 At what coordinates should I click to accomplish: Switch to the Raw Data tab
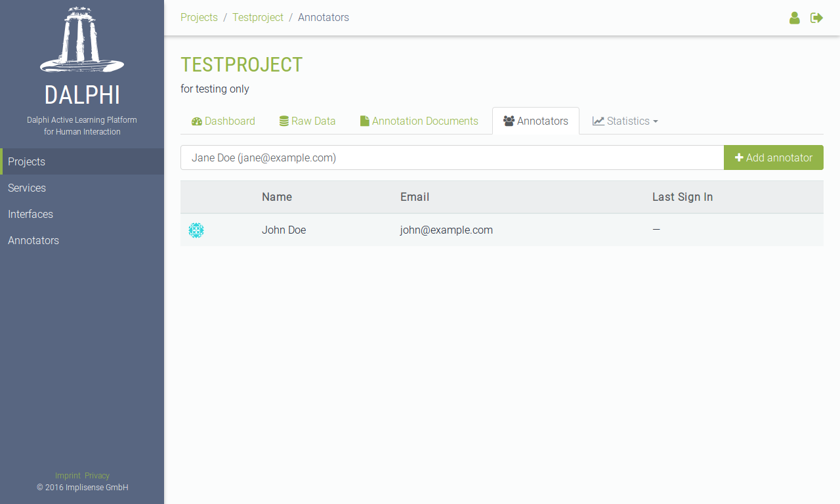coord(307,121)
